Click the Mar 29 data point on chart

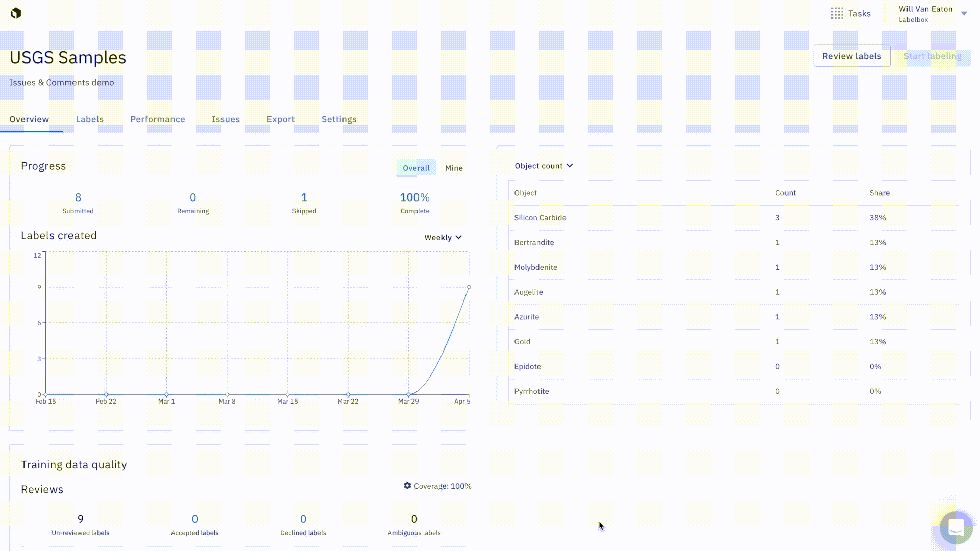pos(408,394)
